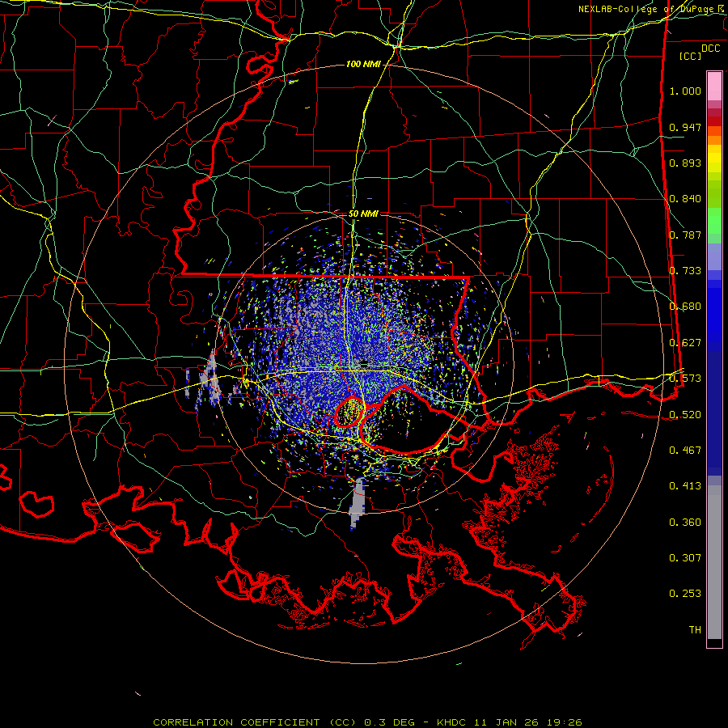Viewport: 728px width, 728px height.
Task: Click the 0.787 color scale value
Action: coord(685,235)
